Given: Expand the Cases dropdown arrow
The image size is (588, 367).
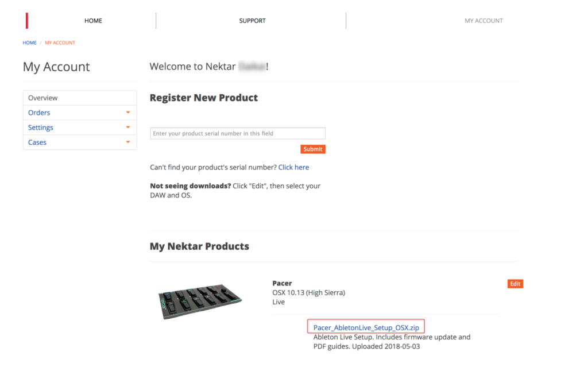Looking at the screenshot, I should (128, 142).
